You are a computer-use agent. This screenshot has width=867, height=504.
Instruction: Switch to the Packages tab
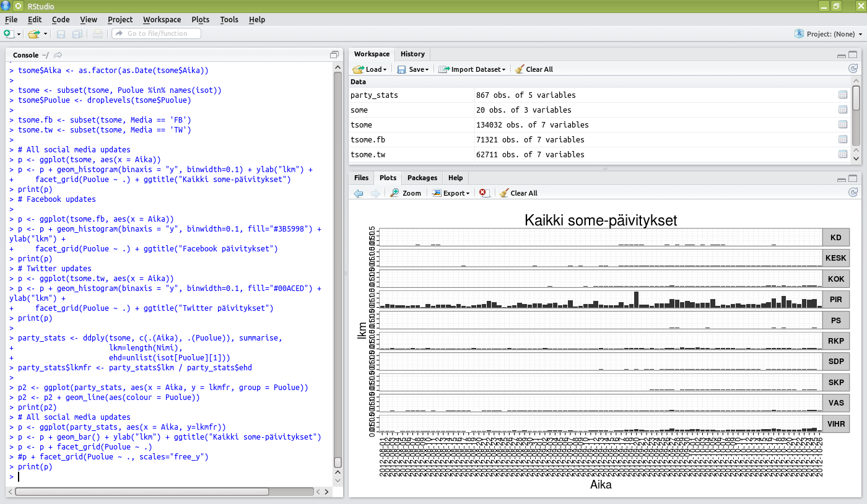pyautogui.click(x=422, y=178)
